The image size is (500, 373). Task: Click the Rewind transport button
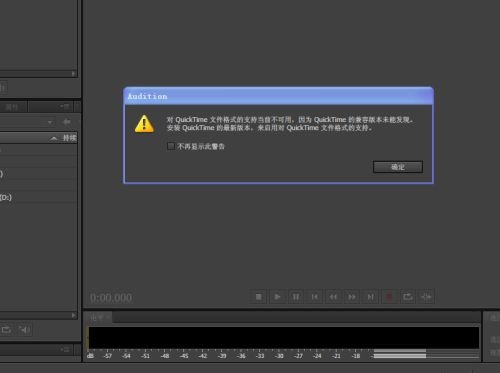[333, 297]
